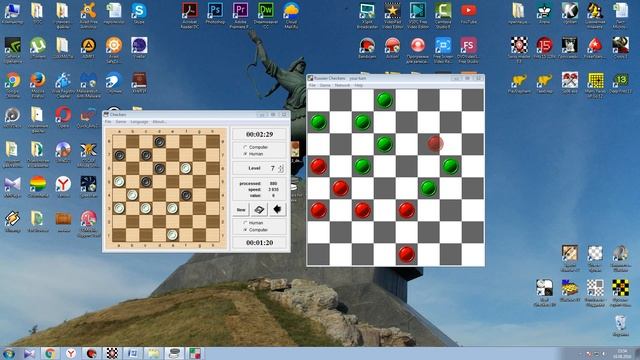Open About menu in Checkers window
The width and height of the screenshot is (640, 360).
click(159, 122)
